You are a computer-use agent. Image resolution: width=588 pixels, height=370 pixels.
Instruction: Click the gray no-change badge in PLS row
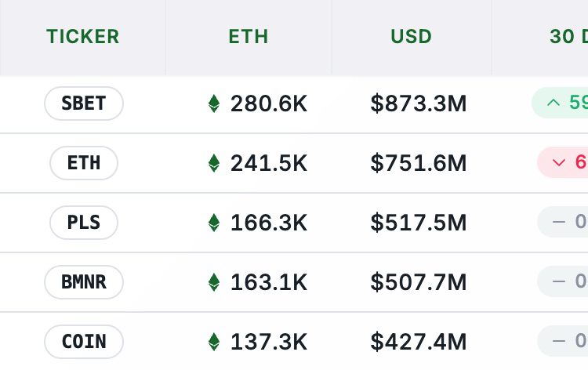click(x=564, y=222)
